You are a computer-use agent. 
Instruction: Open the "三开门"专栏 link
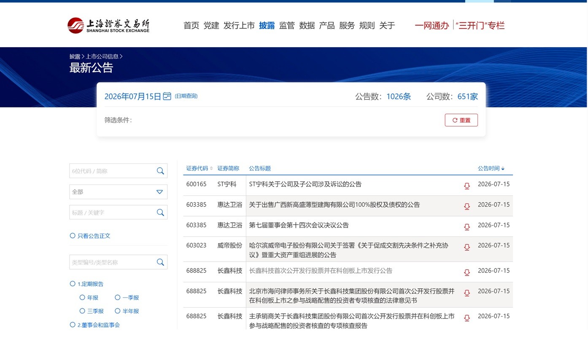(x=480, y=25)
